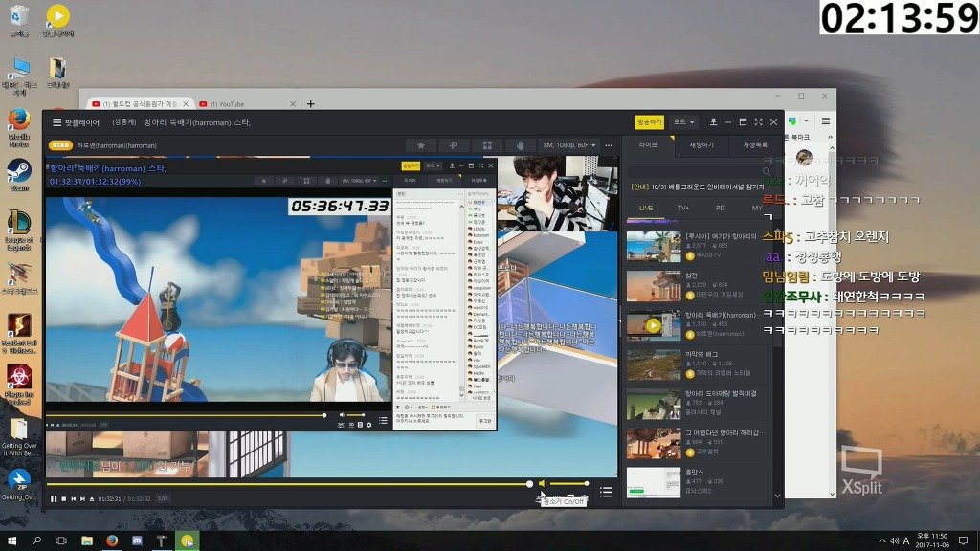Skip to next track
980x551 pixels.
(82, 498)
